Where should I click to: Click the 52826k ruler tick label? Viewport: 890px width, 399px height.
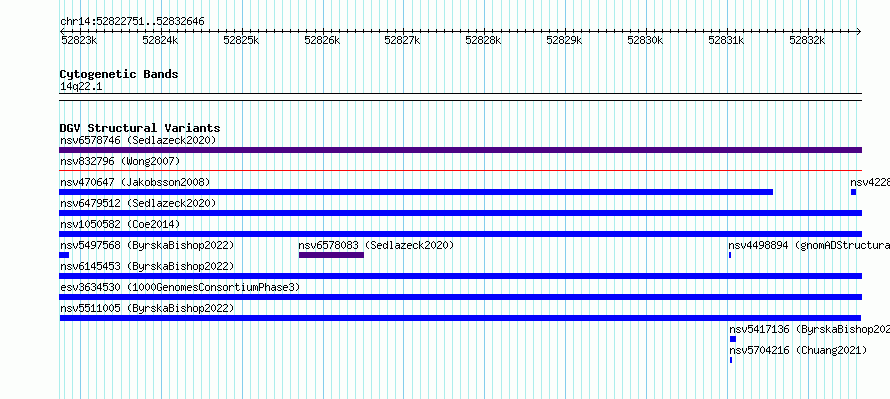click(x=322, y=40)
